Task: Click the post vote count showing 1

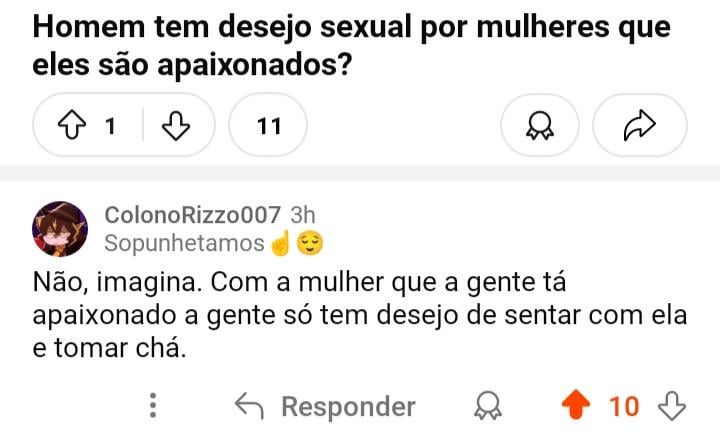Action: click(110, 126)
